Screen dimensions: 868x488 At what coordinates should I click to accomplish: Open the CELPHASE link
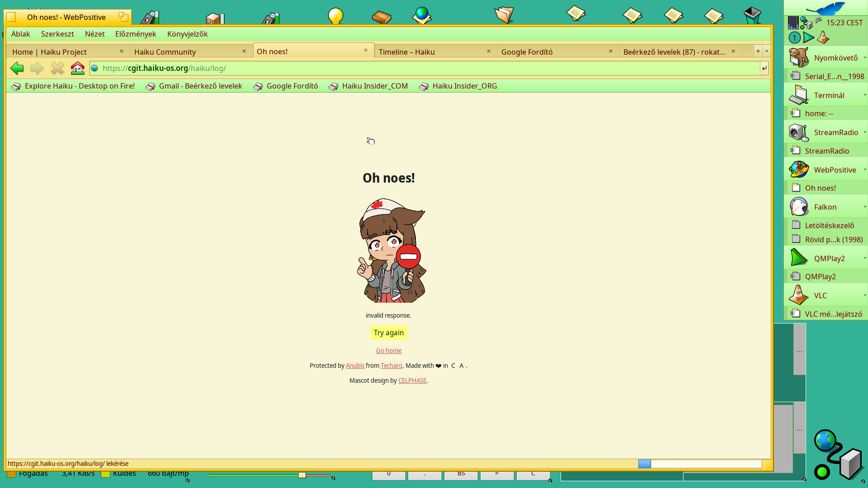(412, 380)
